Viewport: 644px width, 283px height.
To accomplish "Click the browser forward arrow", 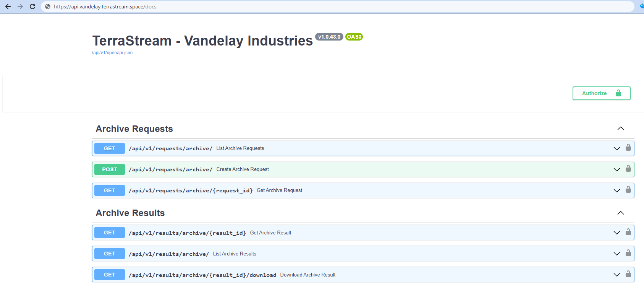I will click(20, 7).
